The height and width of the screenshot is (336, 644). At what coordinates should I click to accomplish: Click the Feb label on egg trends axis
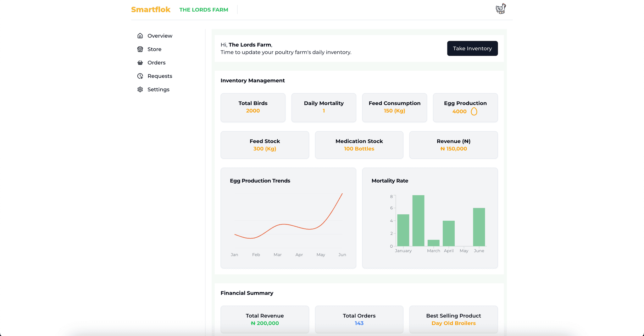(256, 255)
